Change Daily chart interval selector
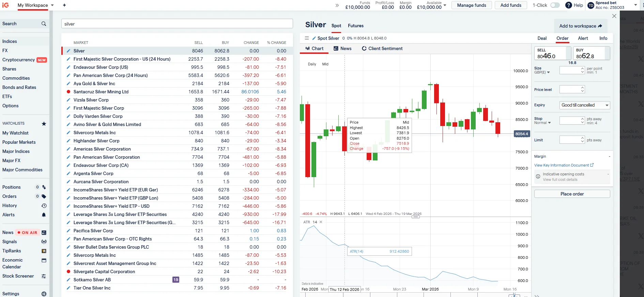The image size is (644, 297). [312, 64]
